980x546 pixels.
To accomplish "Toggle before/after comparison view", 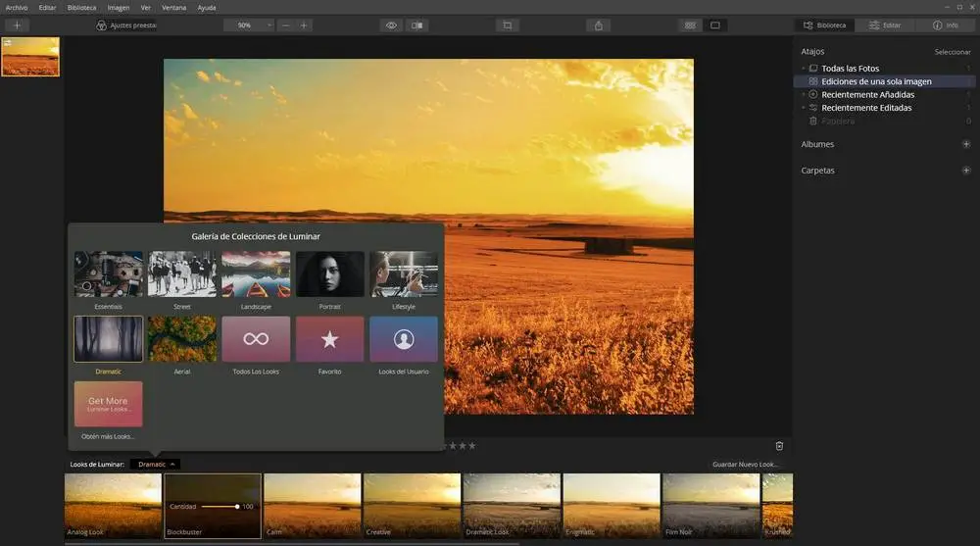I will [x=417, y=25].
